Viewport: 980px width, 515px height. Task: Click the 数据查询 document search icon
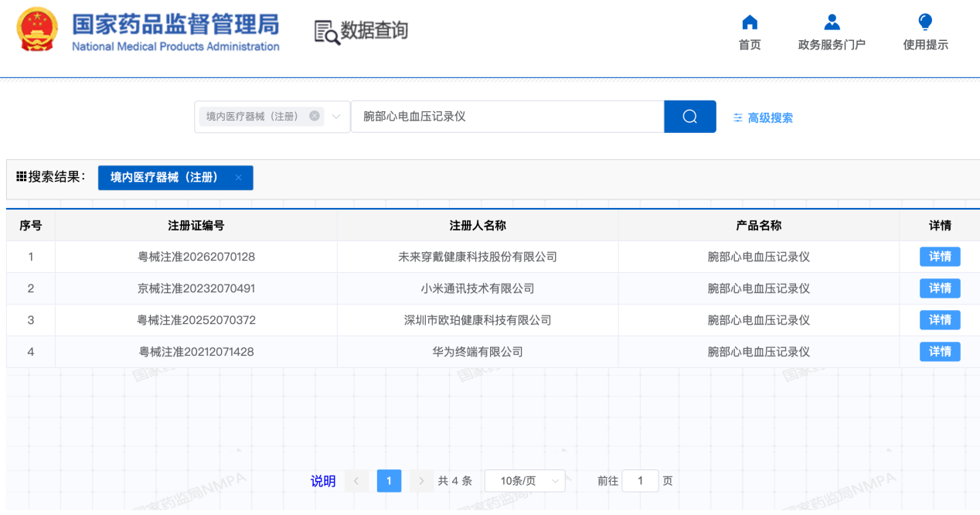(327, 32)
